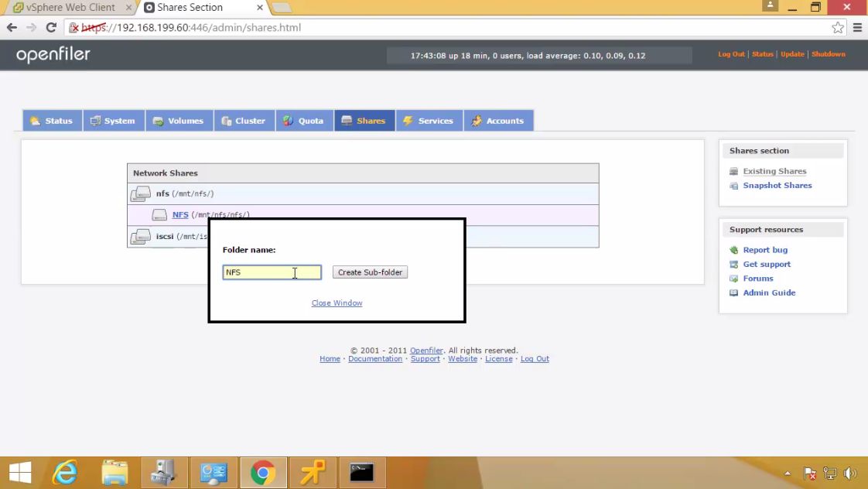The height and width of the screenshot is (489, 868).
Task: Click the browser forward arrow
Action: 31,27
